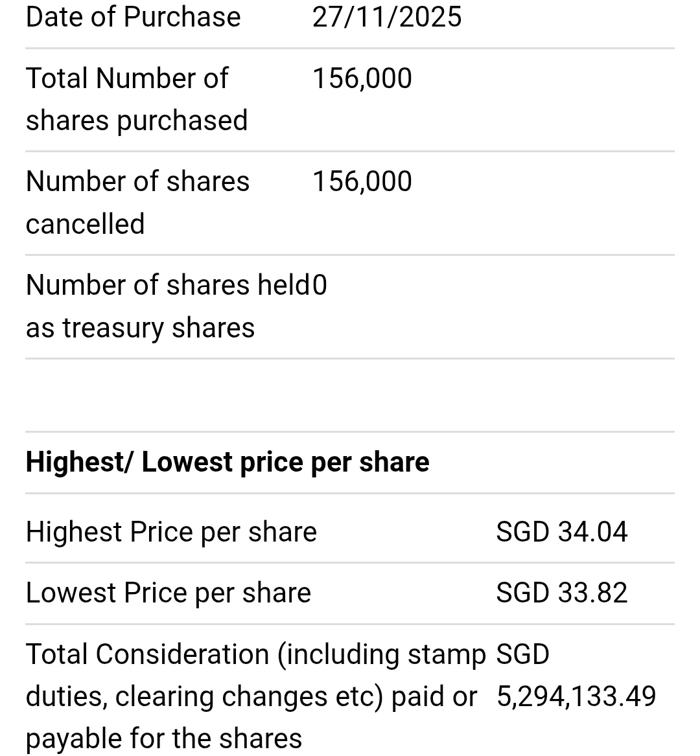Click the Highest Price per share label
700x756 pixels.
(171, 532)
